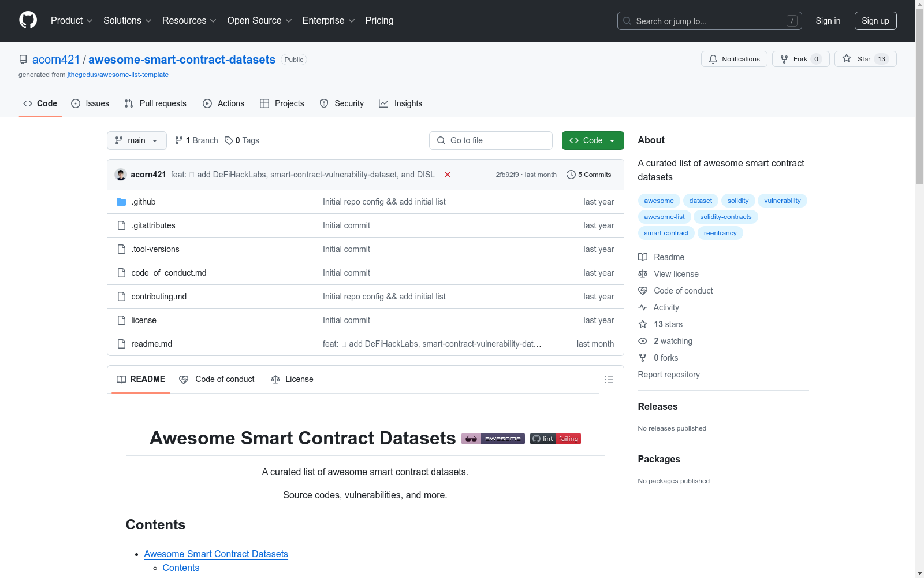
Task: Open the Security tab
Action: click(342, 103)
